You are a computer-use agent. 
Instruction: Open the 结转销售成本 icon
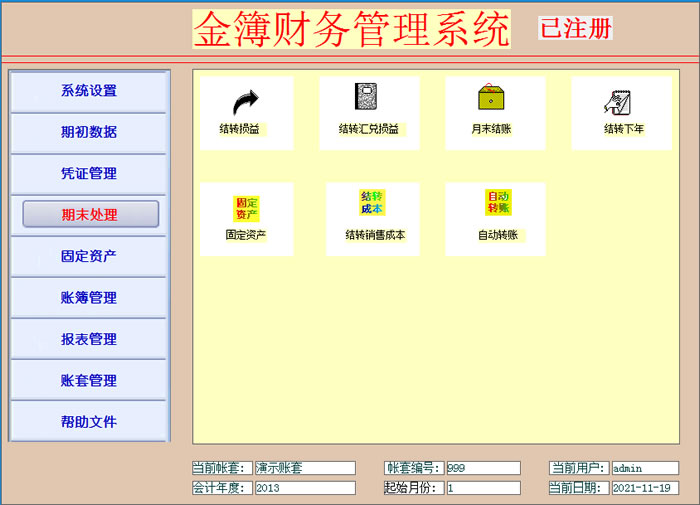tap(372, 202)
